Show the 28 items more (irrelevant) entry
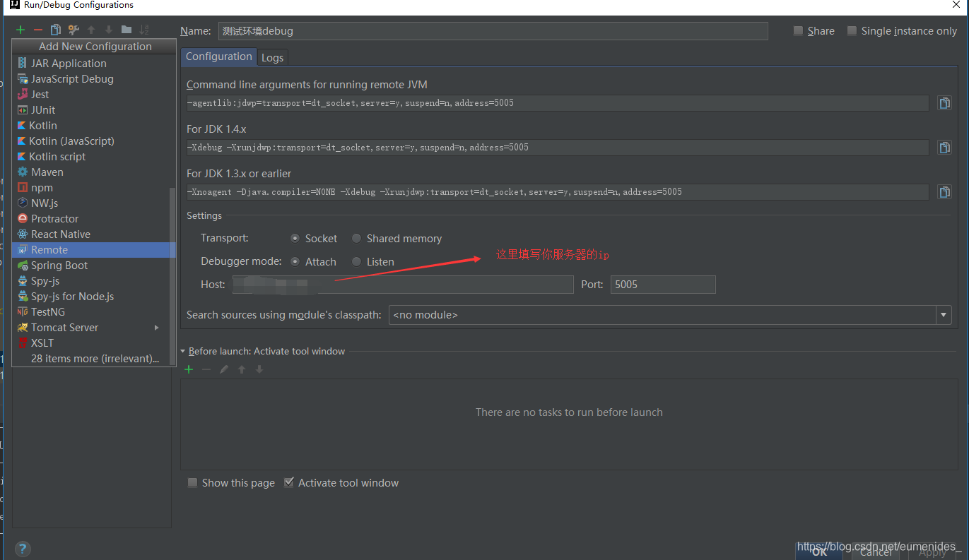969x560 pixels. tap(95, 359)
